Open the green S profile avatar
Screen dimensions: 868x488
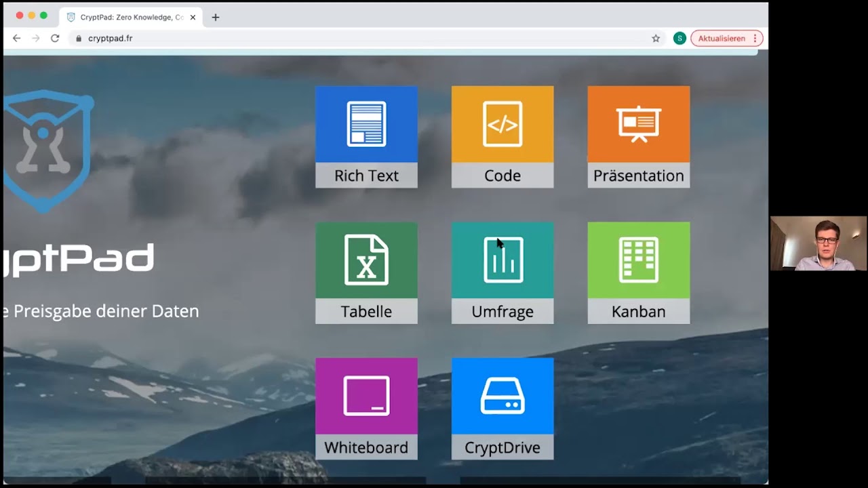pyautogui.click(x=679, y=39)
